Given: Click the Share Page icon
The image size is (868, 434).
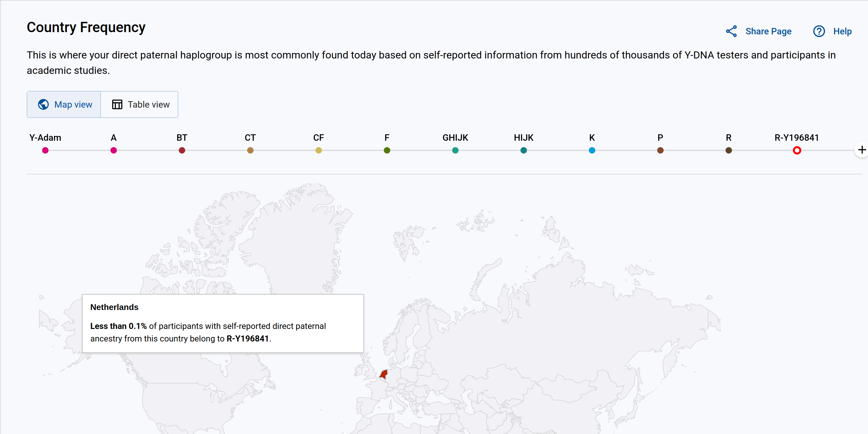Looking at the screenshot, I should 731,31.
